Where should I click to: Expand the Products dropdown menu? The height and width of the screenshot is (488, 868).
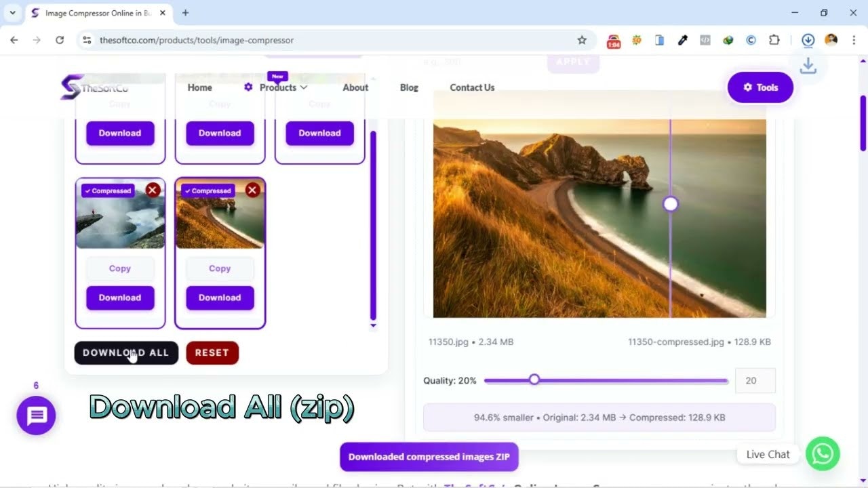(283, 87)
